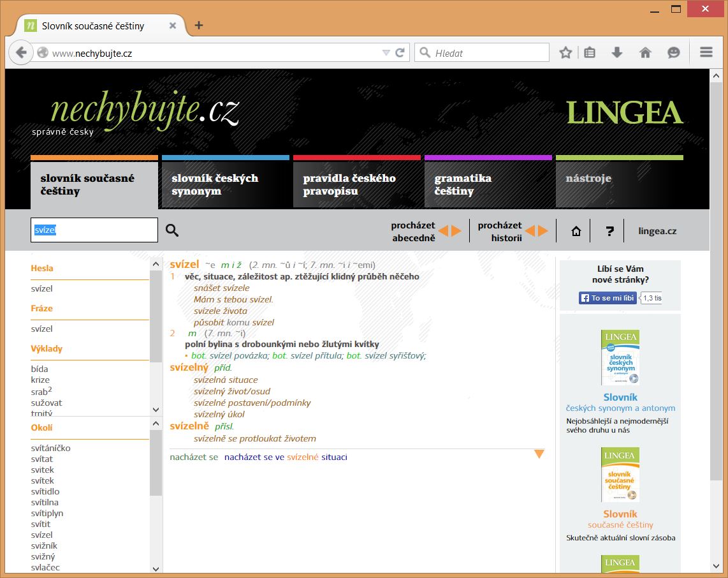Browse alphabetically to the previous entry arrow
This screenshot has height=578, width=728.
[444, 231]
